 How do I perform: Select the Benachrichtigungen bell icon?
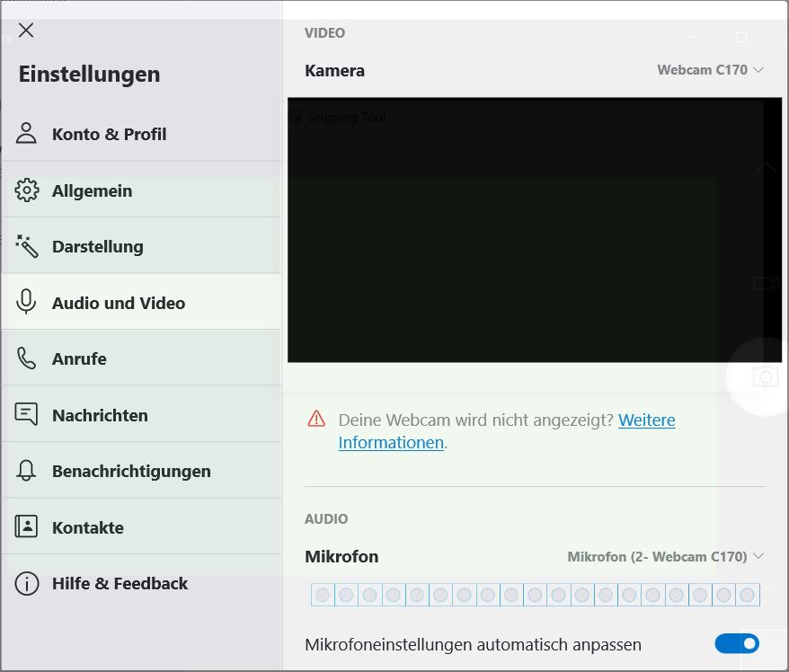(x=26, y=470)
